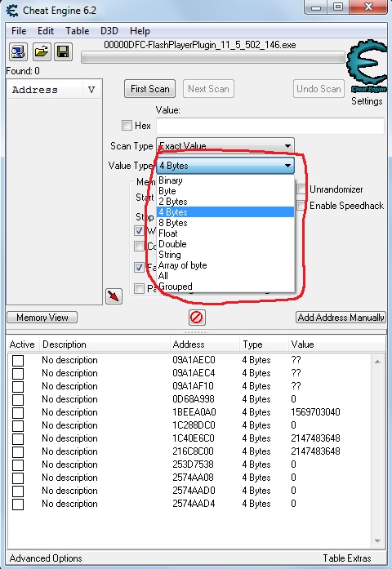This screenshot has height=569, width=392.
Task: Open the process list icon
Action: pyautogui.click(x=18, y=51)
